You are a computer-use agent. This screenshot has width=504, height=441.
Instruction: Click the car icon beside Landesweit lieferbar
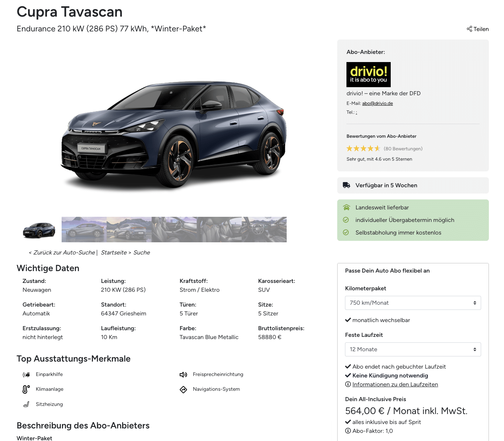[346, 207]
